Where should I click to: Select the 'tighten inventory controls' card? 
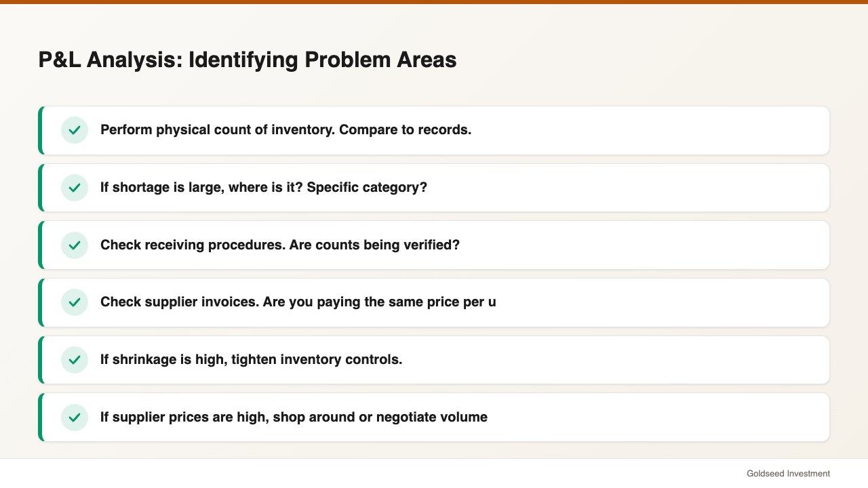coord(434,360)
